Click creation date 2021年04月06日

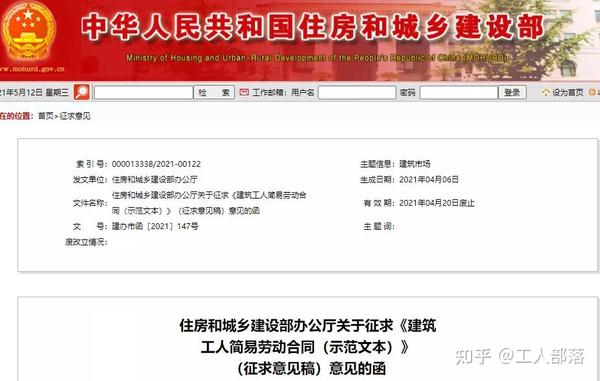[x=429, y=179]
